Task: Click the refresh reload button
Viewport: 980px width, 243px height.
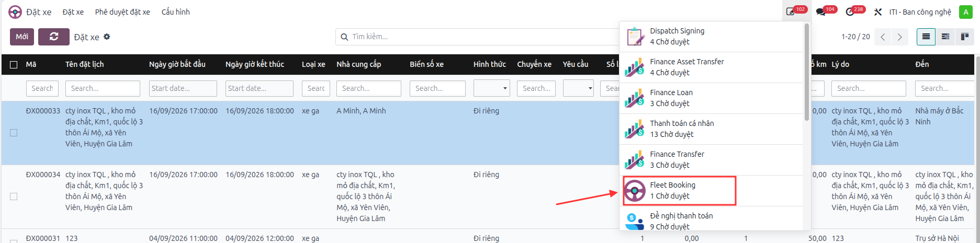Action: (54, 37)
